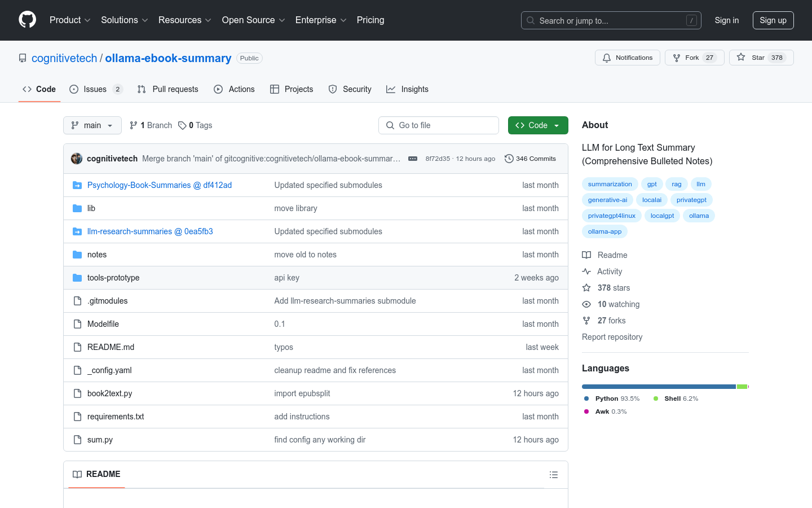This screenshot has width=812, height=508.
Task: Switch to the Pull requests tab
Action: (x=168, y=89)
